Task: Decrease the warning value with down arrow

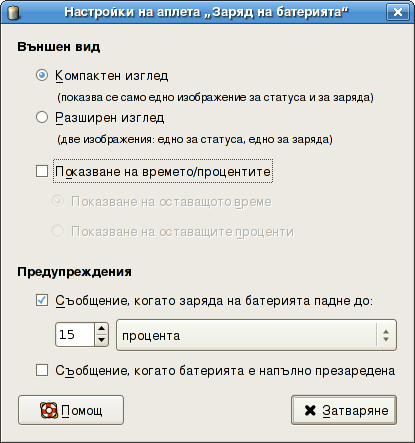Action: (101, 340)
